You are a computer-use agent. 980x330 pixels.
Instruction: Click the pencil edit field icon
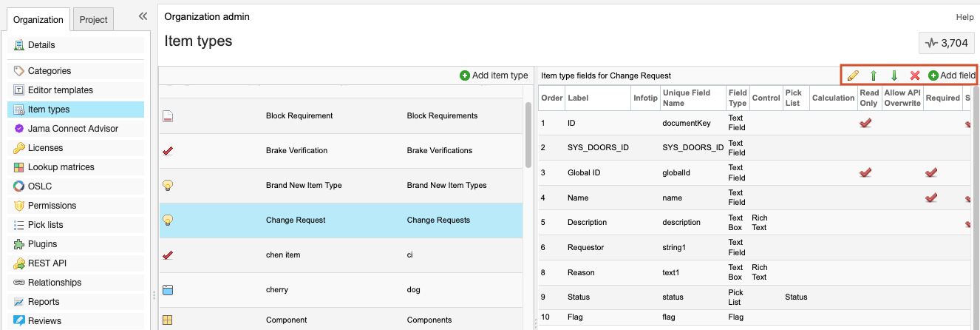(853, 75)
